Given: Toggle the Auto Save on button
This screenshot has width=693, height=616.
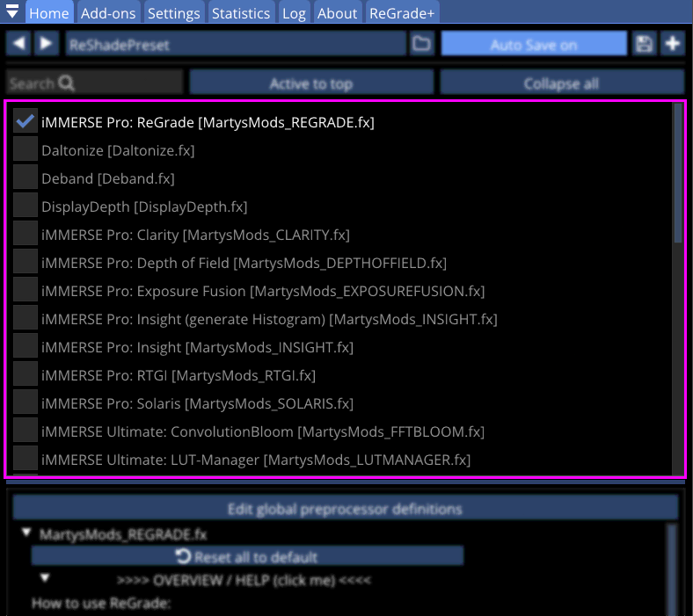Looking at the screenshot, I should point(534,44).
